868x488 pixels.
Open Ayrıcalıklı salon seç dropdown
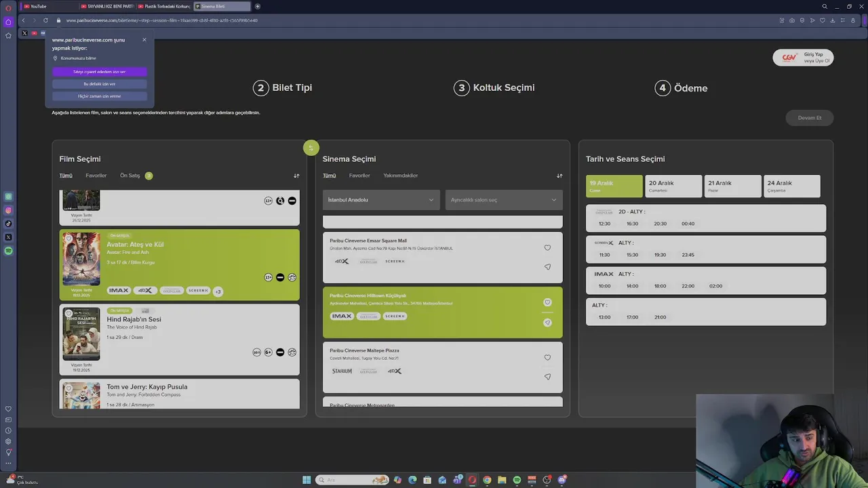[503, 200]
